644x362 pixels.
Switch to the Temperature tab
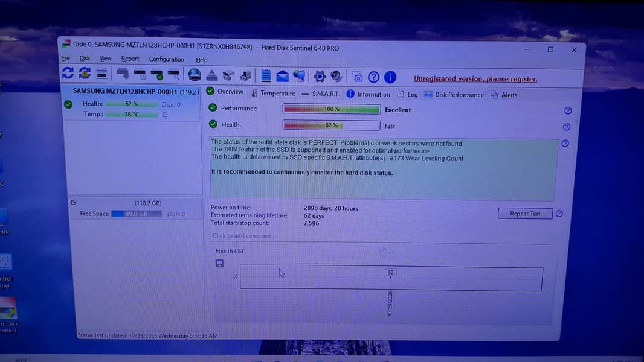[273, 93]
